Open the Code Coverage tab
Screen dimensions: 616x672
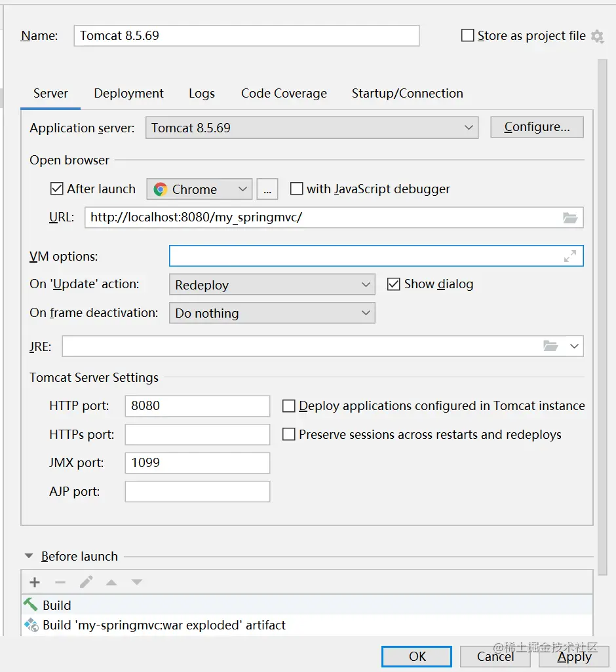pos(284,94)
